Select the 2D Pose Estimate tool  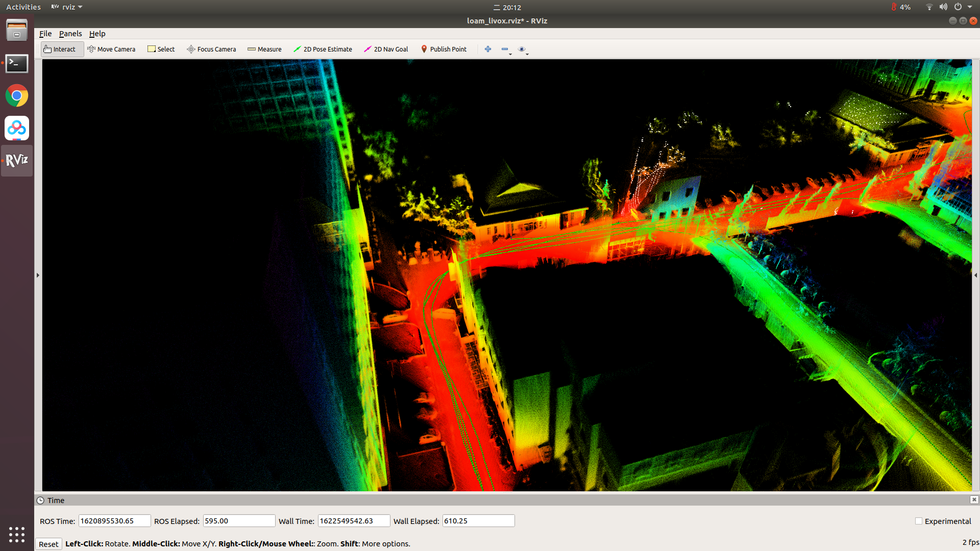(323, 49)
